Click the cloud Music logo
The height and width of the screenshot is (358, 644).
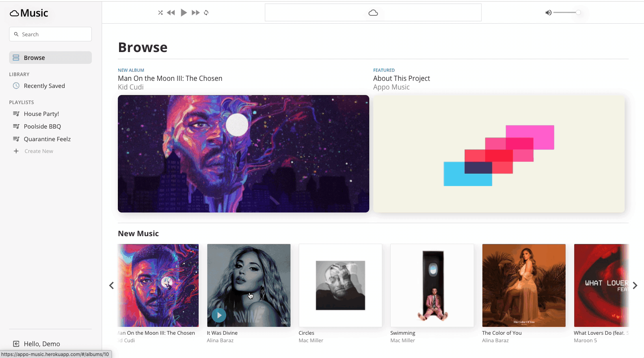pos(29,13)
